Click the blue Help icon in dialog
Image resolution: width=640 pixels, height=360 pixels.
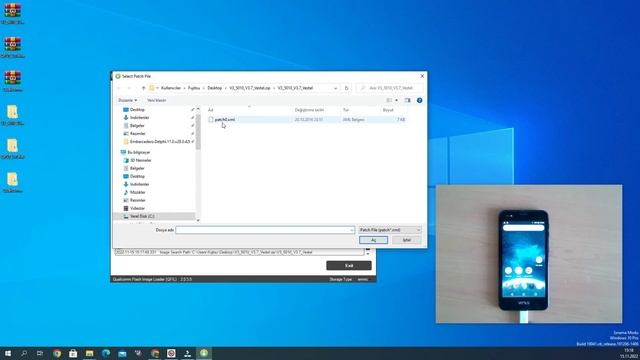coord(419,100)
